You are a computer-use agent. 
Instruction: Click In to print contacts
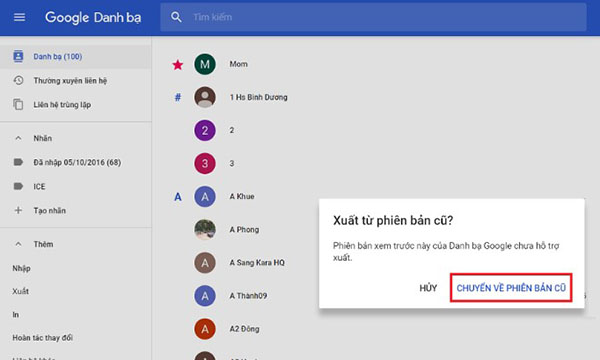point(16,314)
